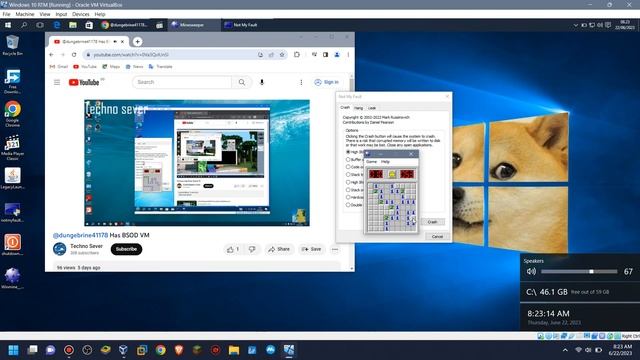Viewport: 640px width, 360px height.
Task: Open the Help menu in Minesweeper
Action: (385, 162)
